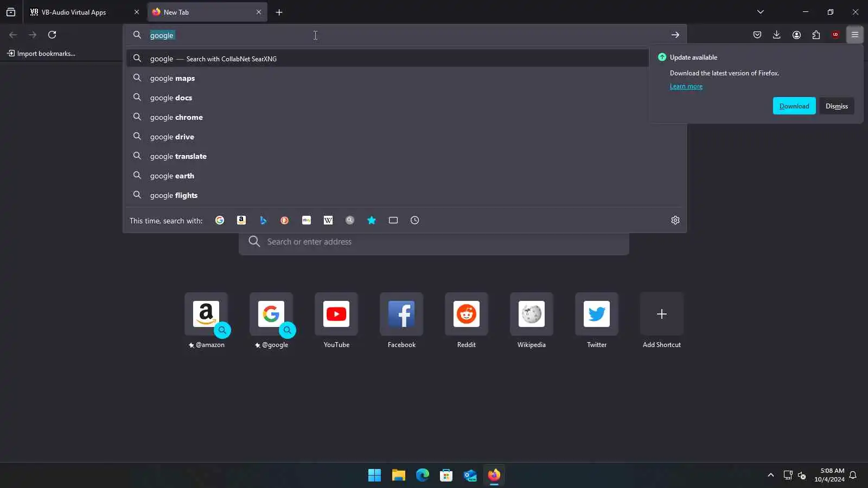Open the Windows Start menu
868x488 pixels.
coord(374,475)
